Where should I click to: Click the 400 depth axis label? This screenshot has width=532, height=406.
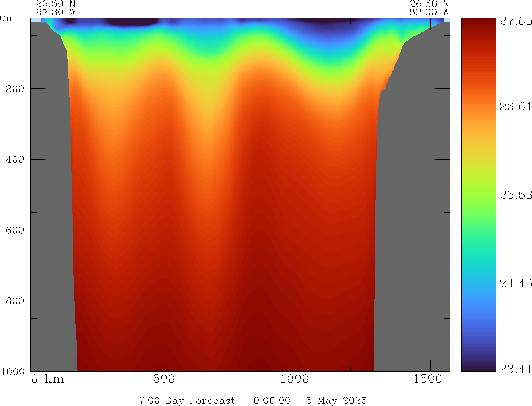coord(15,160)
